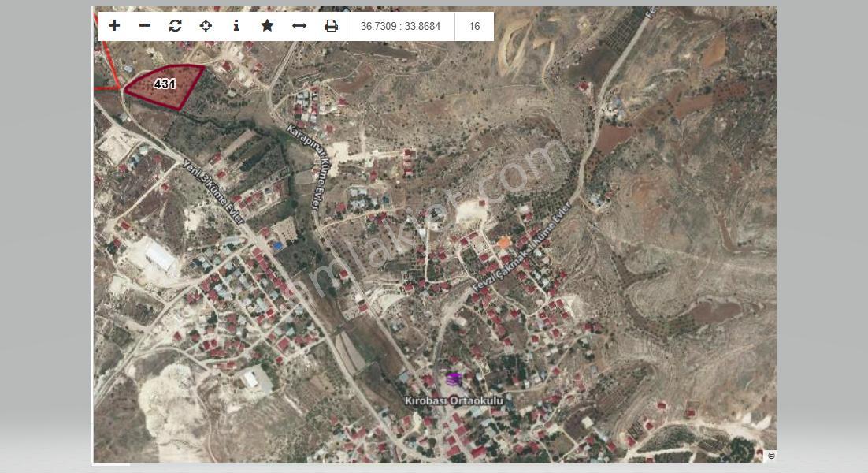The width and height of the screenshot is (868, 473).
Task: Open the info tool
Action: tap(236, 25)
